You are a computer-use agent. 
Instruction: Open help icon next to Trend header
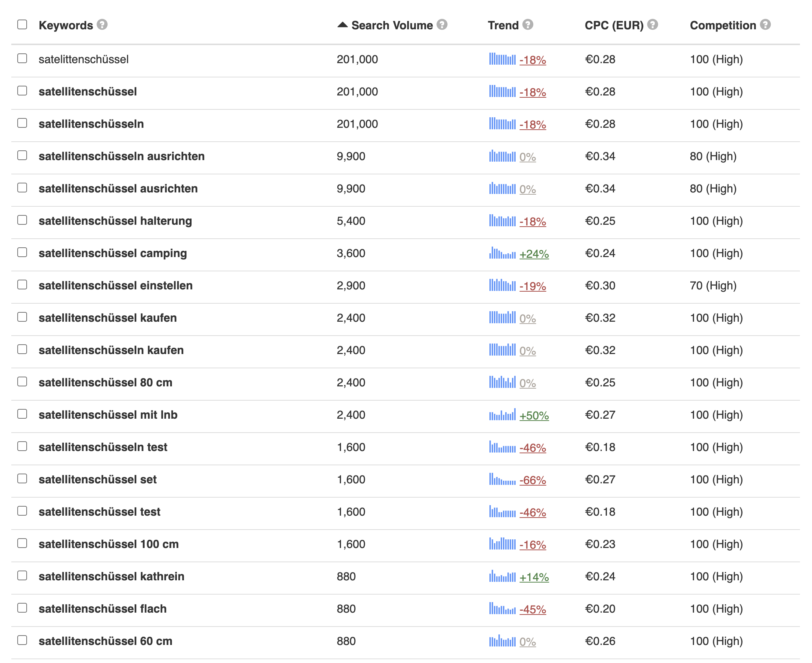click(x=528, y=25)
